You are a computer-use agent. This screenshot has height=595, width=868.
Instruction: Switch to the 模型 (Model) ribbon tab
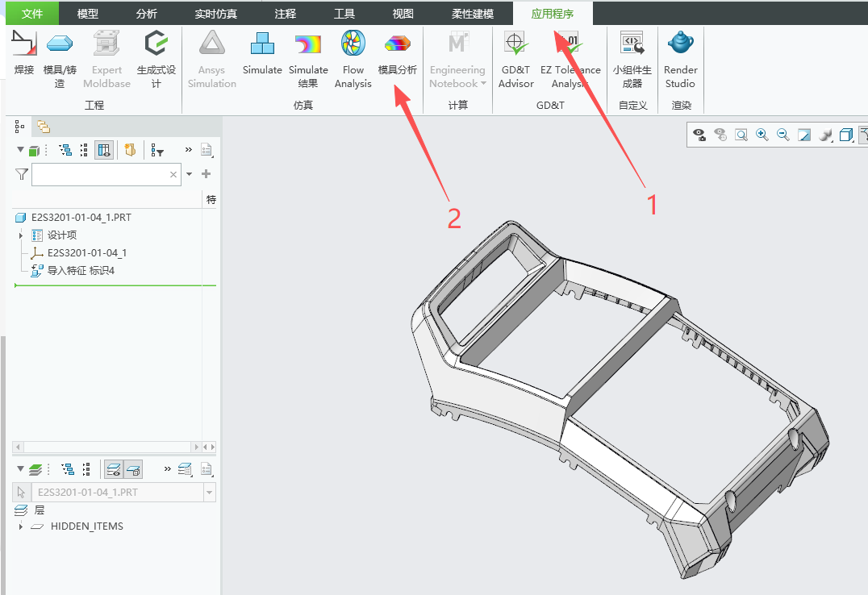pos(87,14)
